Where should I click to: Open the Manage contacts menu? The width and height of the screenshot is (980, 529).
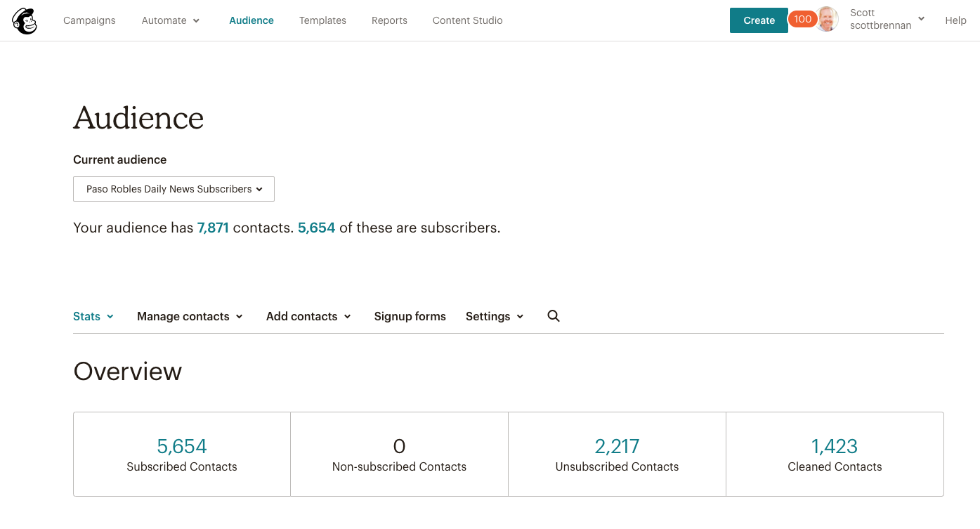(190, 316)
